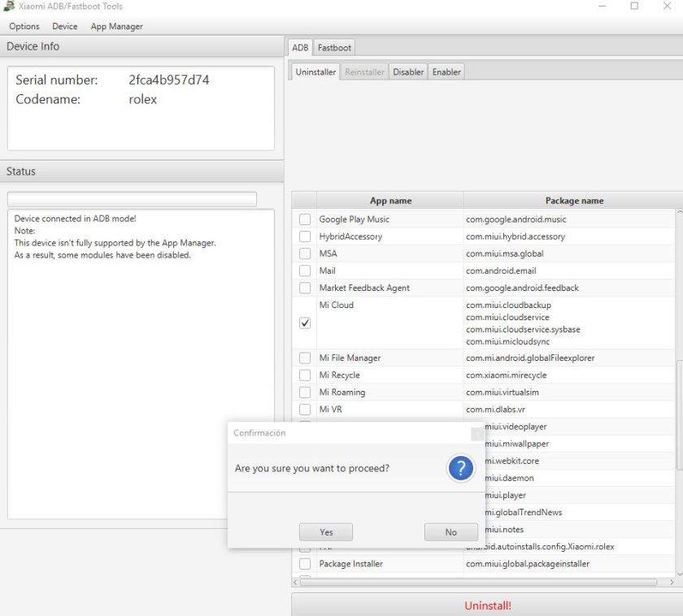Click the horizontal scrollbar under app list

pyautogui.click(x=478, y=582)
